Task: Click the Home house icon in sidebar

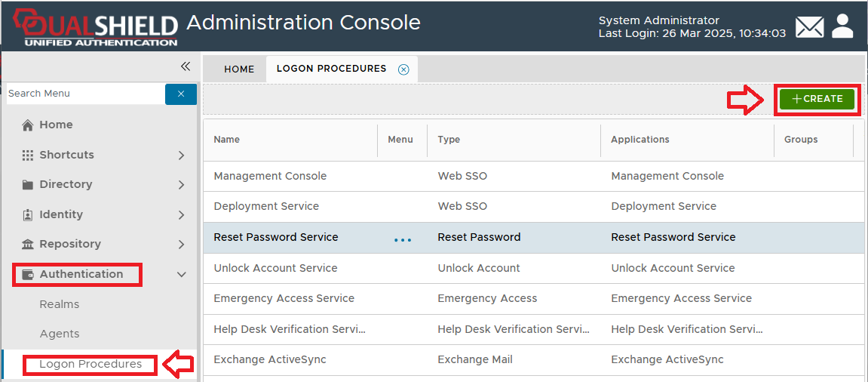Action: pos(28,125)
